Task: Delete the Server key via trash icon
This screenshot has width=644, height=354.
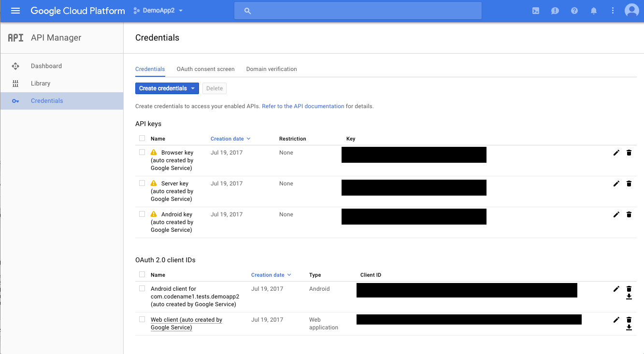Action: click(x=629, y=184)
